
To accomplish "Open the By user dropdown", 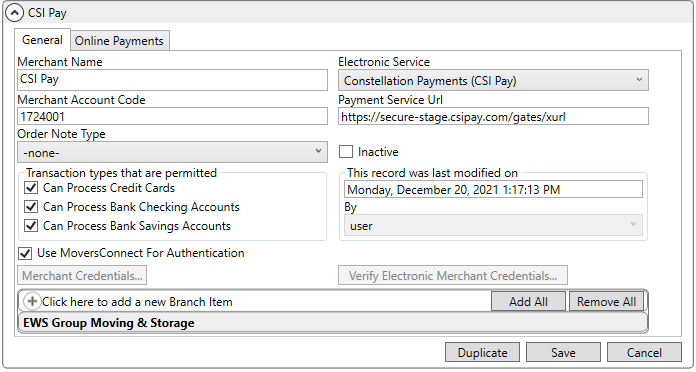I will 493,226.
